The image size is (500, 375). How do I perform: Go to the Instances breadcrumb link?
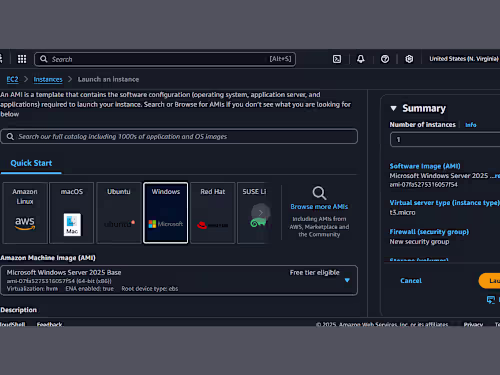(48, 79)
